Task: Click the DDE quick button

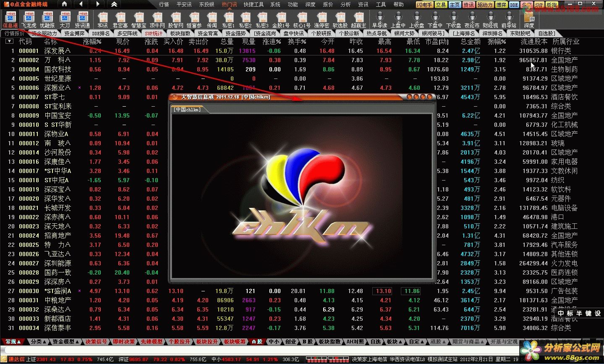Action: tap(514, 5)
